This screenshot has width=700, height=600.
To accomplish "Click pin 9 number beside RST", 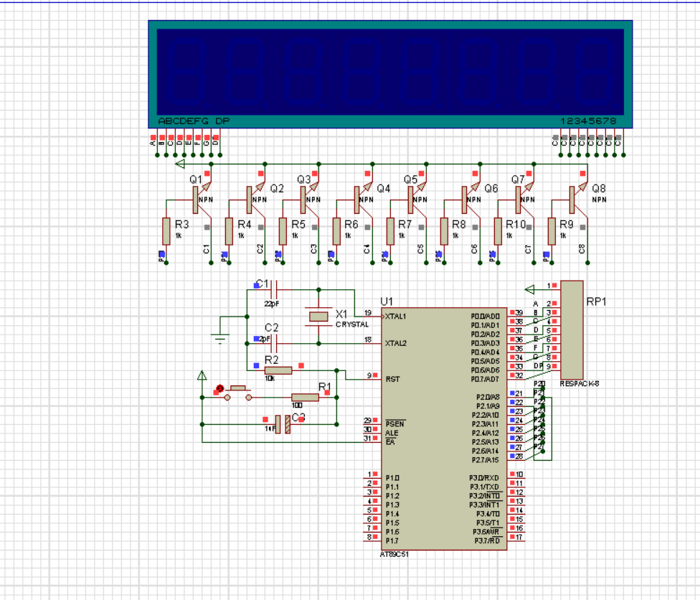I will 369,375.
